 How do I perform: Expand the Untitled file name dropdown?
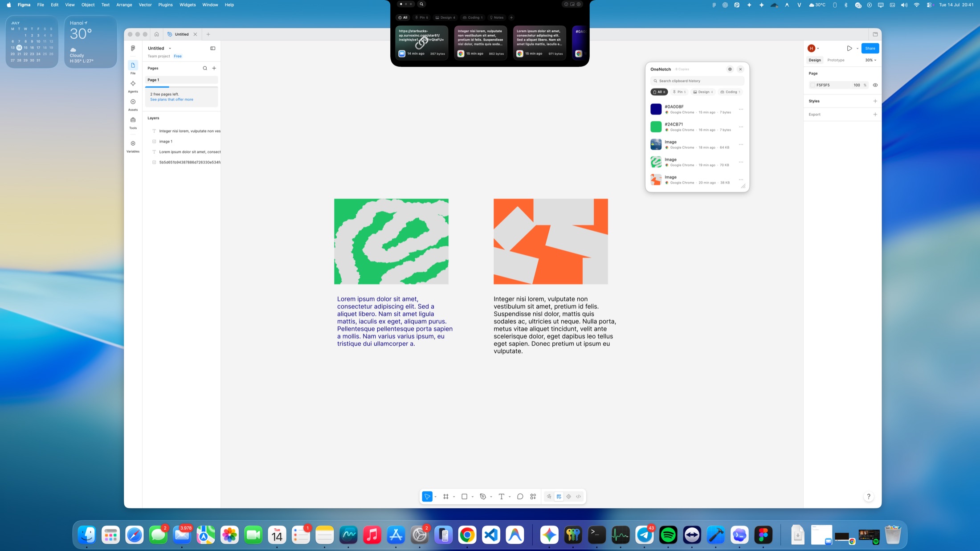(x=170, y=48)
